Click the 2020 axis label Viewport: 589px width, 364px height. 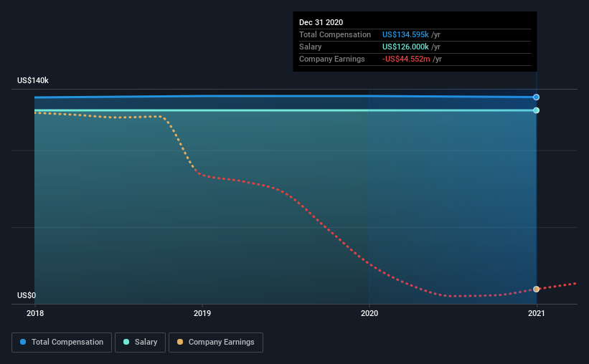(x=369, y=313)
